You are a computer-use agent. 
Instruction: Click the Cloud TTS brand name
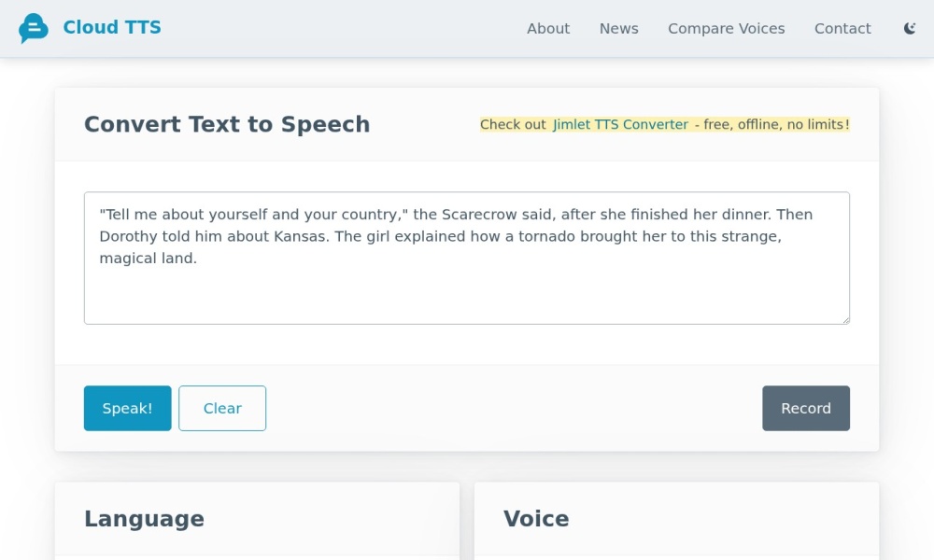(112, 28)
